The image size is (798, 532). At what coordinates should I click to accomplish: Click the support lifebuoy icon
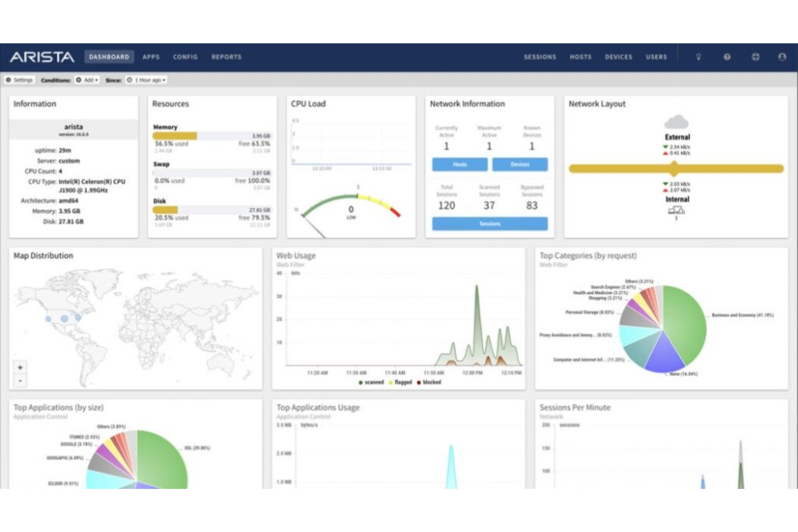coord(755,57)
